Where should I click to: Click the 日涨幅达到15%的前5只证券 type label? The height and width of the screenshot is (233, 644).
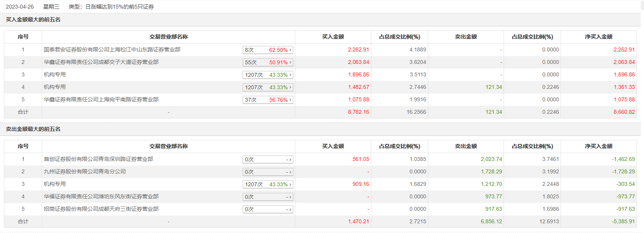pos(119,7)
